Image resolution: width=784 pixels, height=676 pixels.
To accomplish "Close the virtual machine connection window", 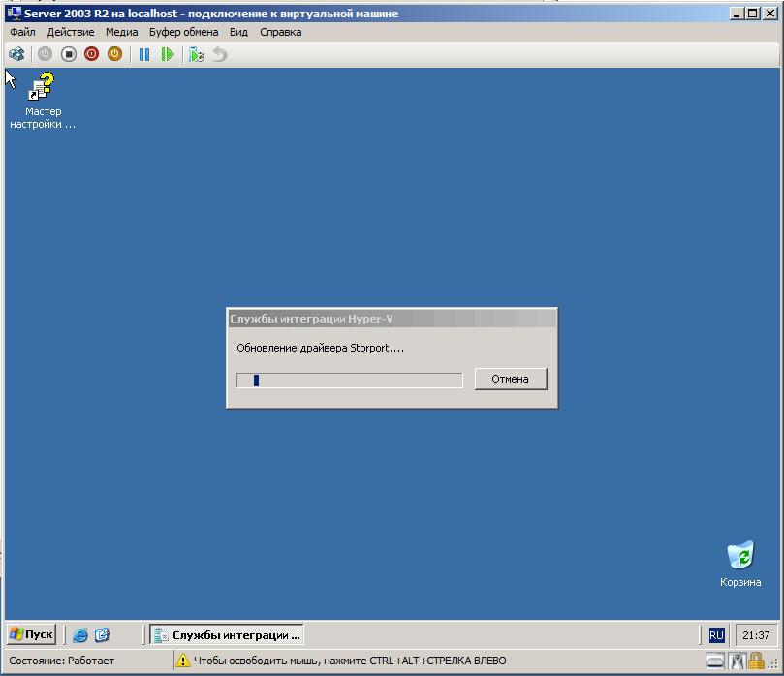I will coord(770,14).
